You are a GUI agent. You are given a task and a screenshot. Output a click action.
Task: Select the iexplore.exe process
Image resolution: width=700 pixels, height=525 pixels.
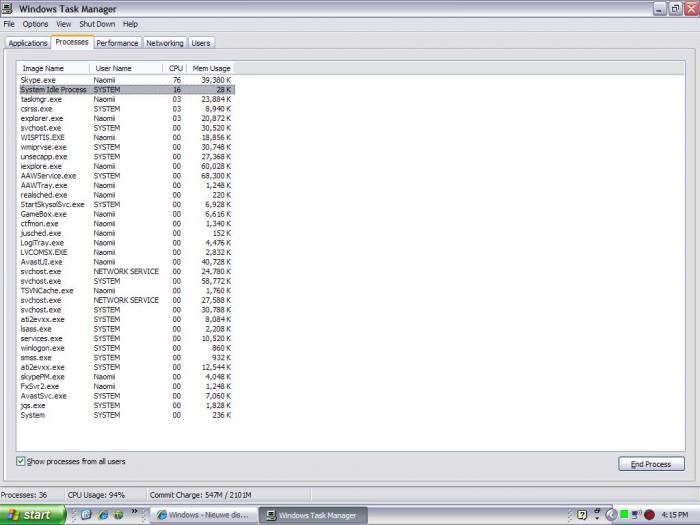pyautogui.click(x=126, y=166)
